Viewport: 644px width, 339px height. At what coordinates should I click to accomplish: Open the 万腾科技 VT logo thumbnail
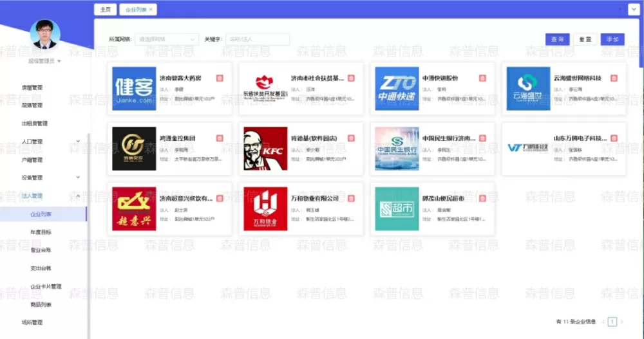[x=528, y=148]
